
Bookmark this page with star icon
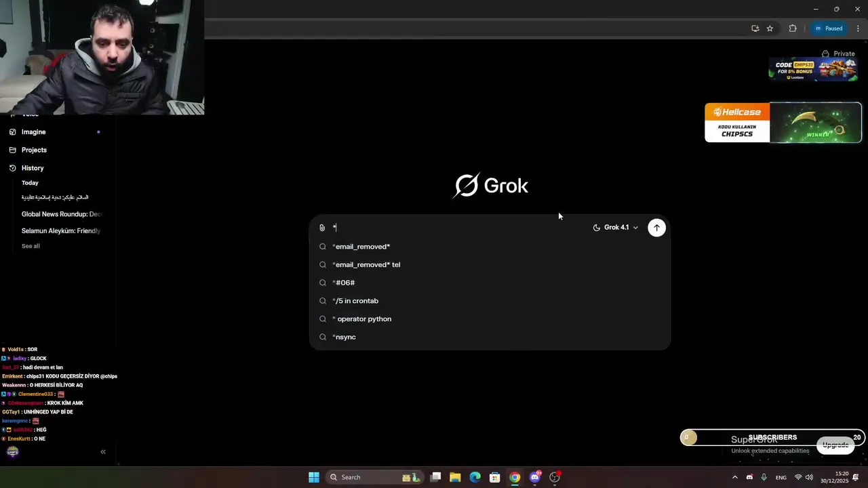click(x=770, y=28)
